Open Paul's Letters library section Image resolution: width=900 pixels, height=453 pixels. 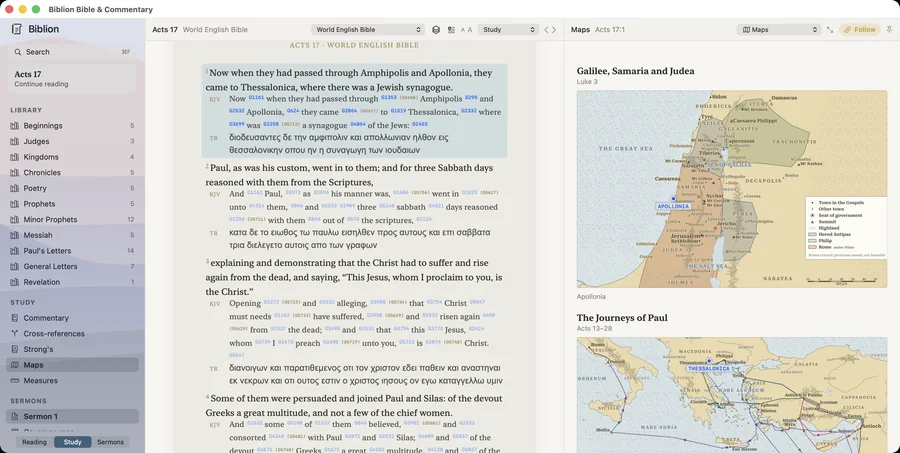(72, 251)
